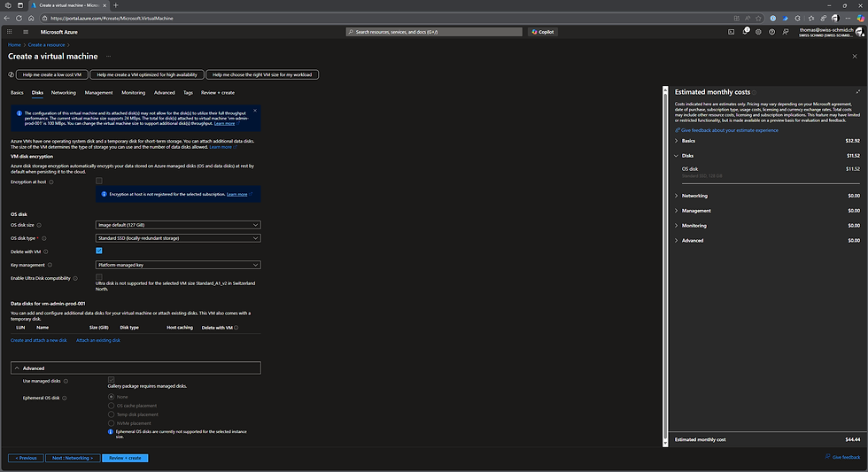Screen dimensions: 868x472
Task: Switch to the Management tab
Action: (98, 93)
